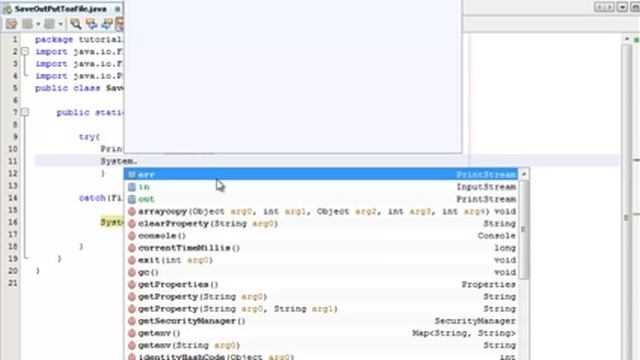The height and width of the screenshot is (360, 640).
Task: Open dropdown arrow beside third toolbar icon
Action: click(x=60, y=24)
